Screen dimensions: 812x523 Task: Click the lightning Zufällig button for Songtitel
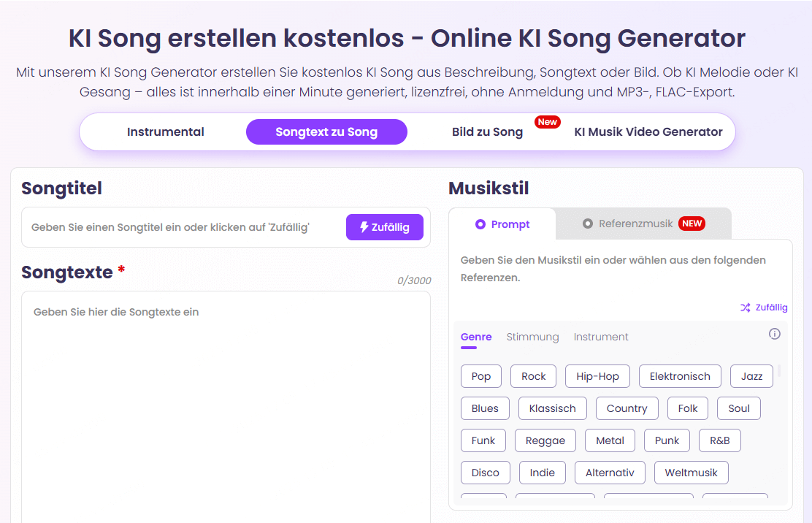(x=385, y=227)
